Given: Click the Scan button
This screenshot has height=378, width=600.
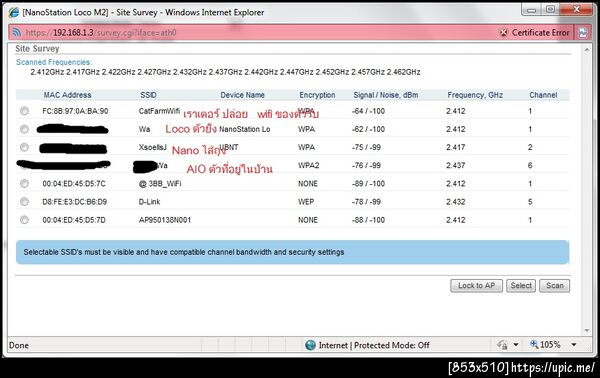Looking at the screenshot, I should pyautogui.click(x=554, y=286).
